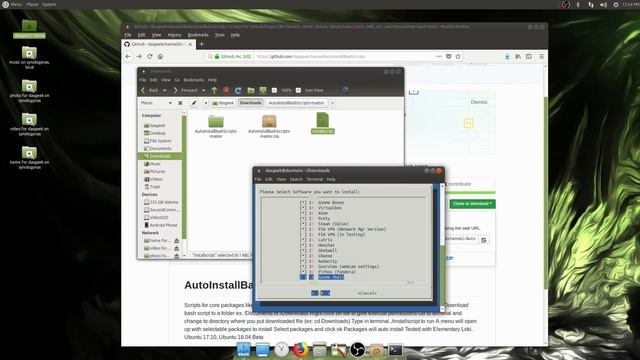Select the installscript file icon
Image resolution: width=640 pixels, height=360 pixels.
[x=322, y=120]
